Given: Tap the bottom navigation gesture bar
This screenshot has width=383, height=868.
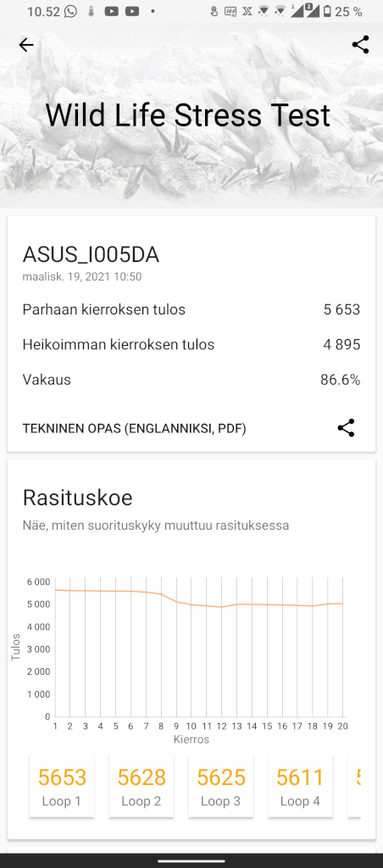Looking at the screenshot, I should [191, 861].
